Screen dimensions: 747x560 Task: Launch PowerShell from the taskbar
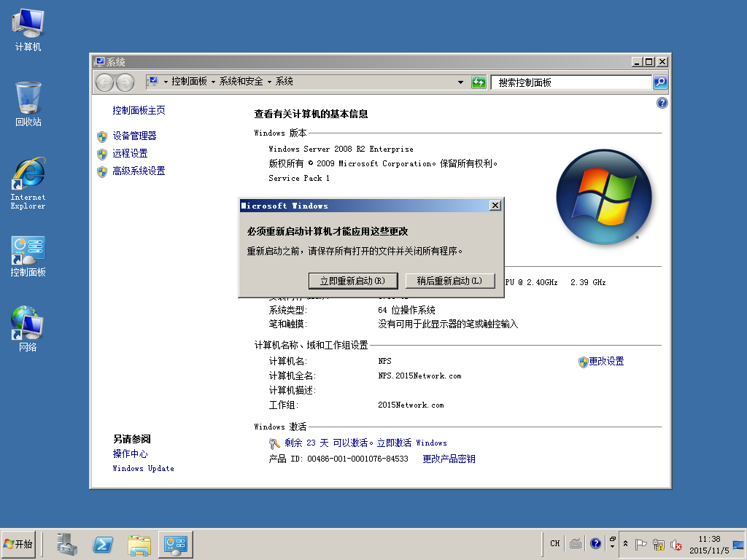(103, 544)
